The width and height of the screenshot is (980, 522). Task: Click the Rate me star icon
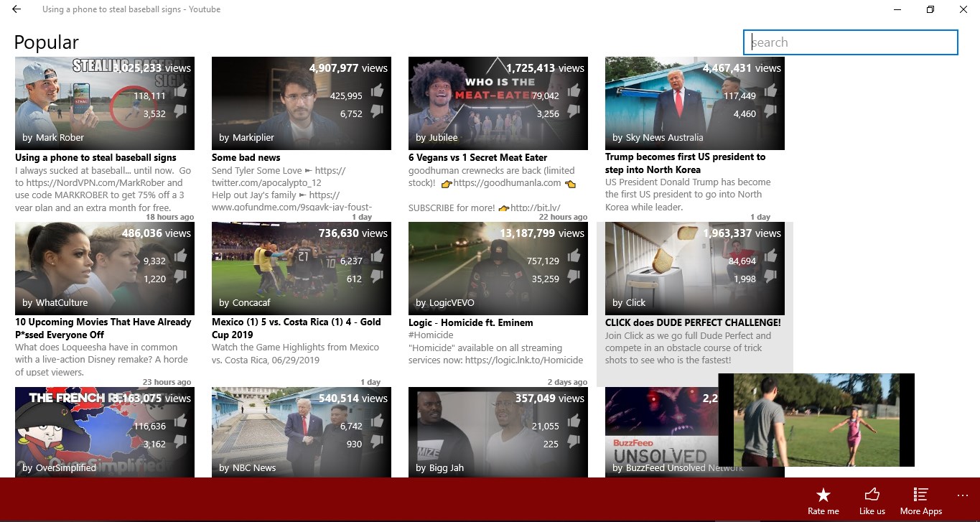point(823,495)
